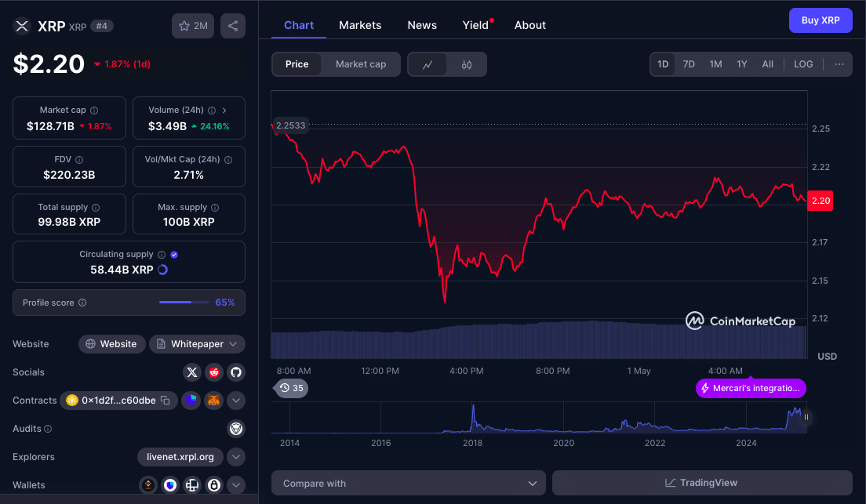The image size is (866, 504).
Task: Click the blue shield wallet icon in Contracts
Action: pos(191,401)
